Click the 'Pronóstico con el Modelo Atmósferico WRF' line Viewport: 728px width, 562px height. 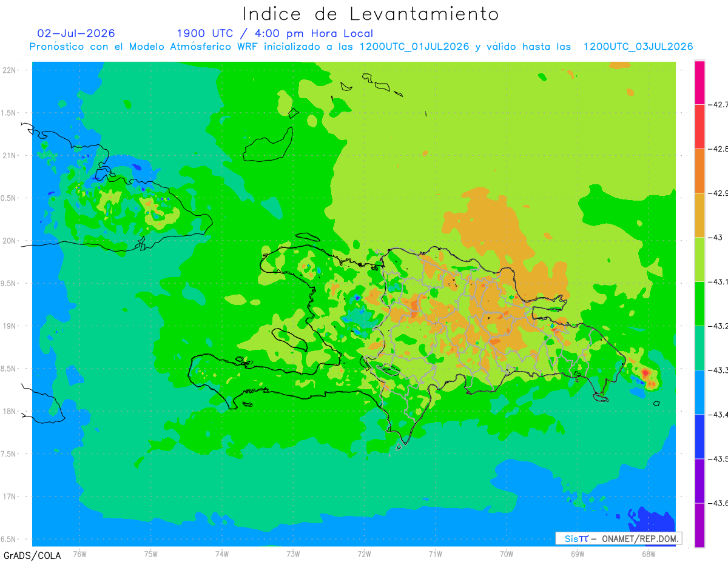pyautogui.click(x=361, y=47)
